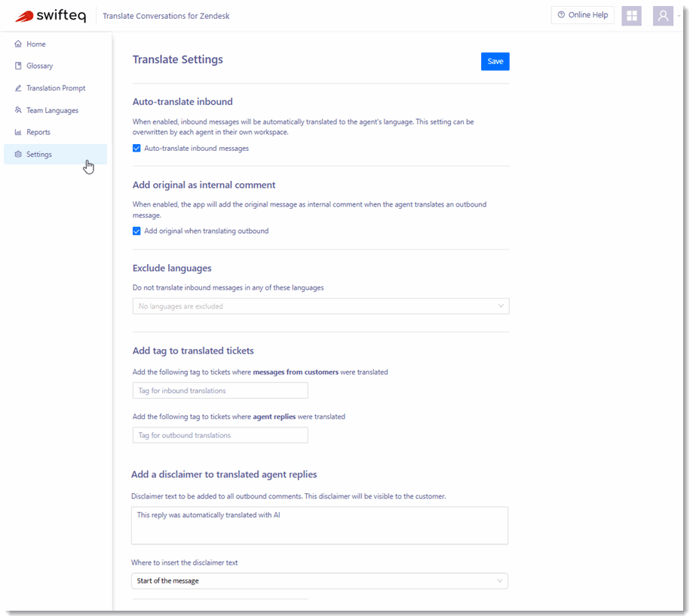Navigate to Team Languages
Viewport: 690px width, 616px height.
pos(56,110)
